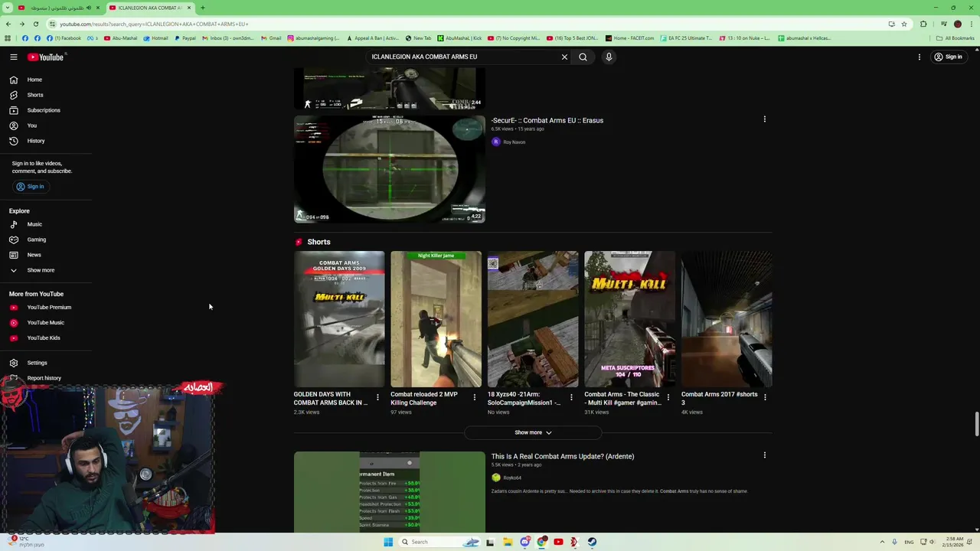Open Combat Arms 2017 short thumbnail
Image resolution: width=980 pixels, height=551 pixels.
[727, 319]
